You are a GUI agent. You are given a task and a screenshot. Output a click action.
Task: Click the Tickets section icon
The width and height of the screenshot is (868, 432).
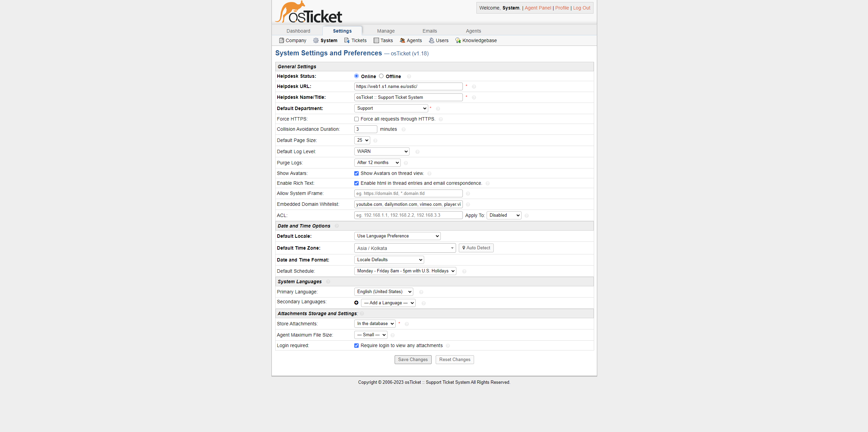(346, 40)
